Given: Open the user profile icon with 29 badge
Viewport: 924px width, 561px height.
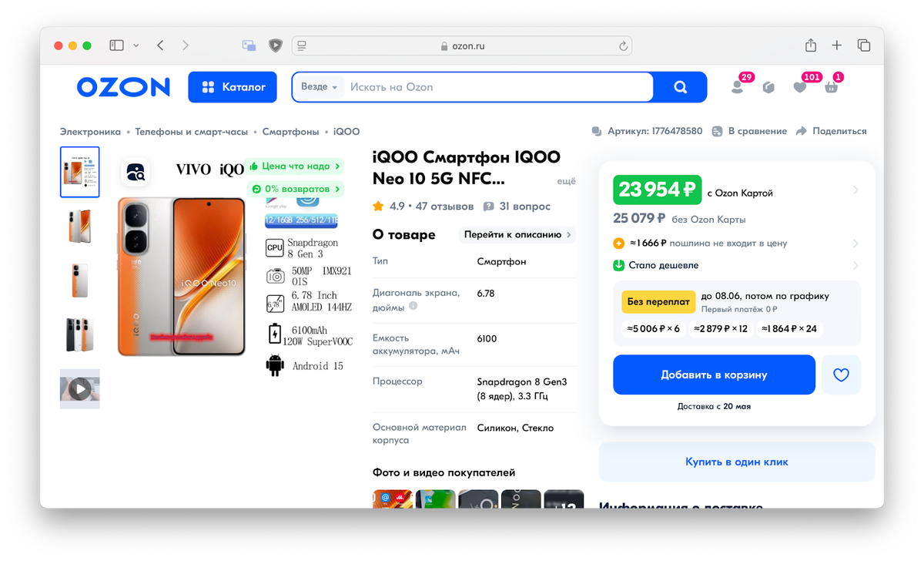Looking at the screenshot, I should coord(738,87).
